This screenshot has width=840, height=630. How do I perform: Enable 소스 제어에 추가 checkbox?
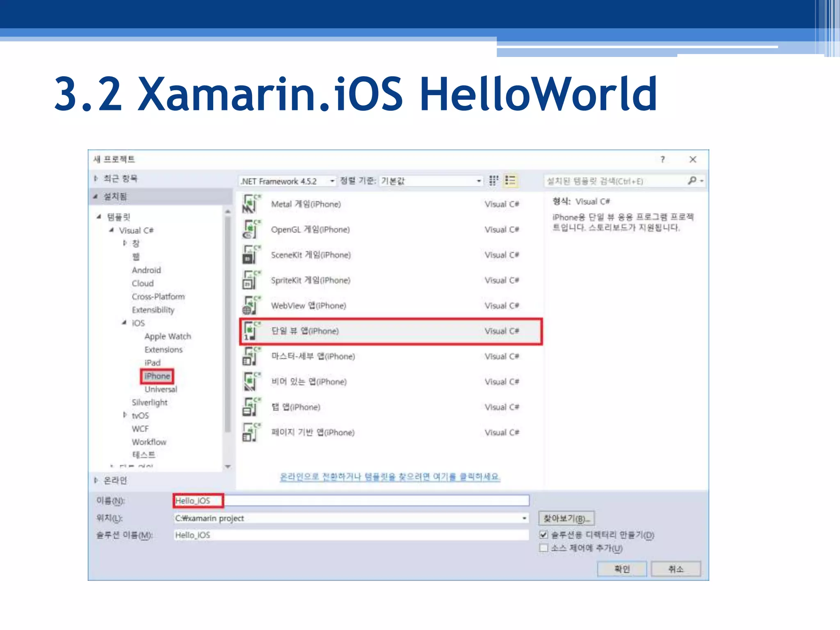543,548
